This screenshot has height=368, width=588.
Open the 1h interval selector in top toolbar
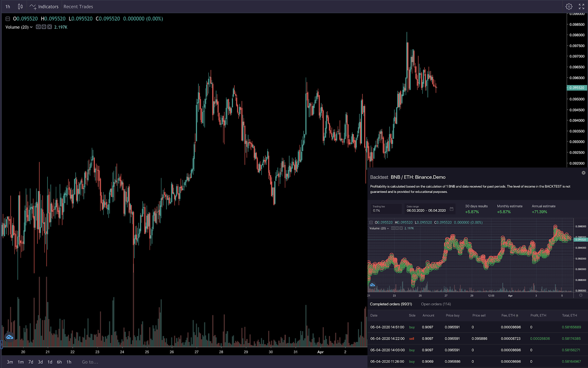pyautogui.click(x=8, y=7)
